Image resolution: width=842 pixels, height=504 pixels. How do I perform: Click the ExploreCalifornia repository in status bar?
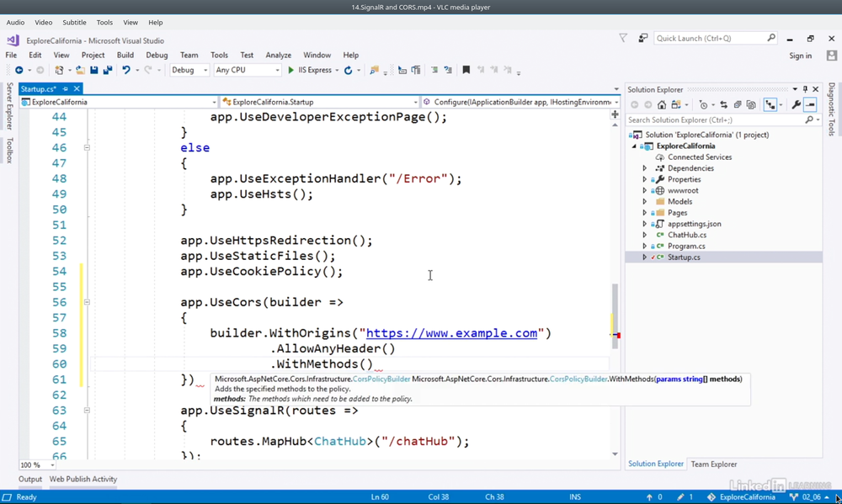(742, 497)
